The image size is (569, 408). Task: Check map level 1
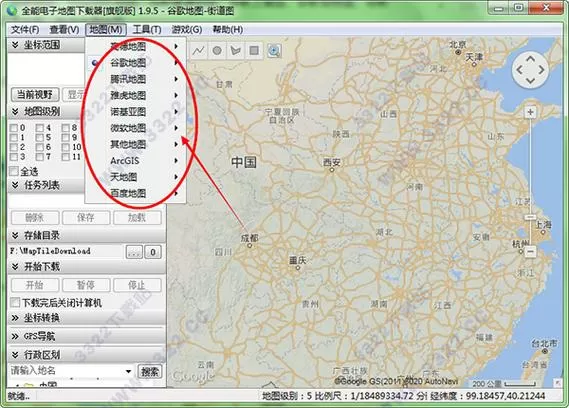tap(14, 138)
